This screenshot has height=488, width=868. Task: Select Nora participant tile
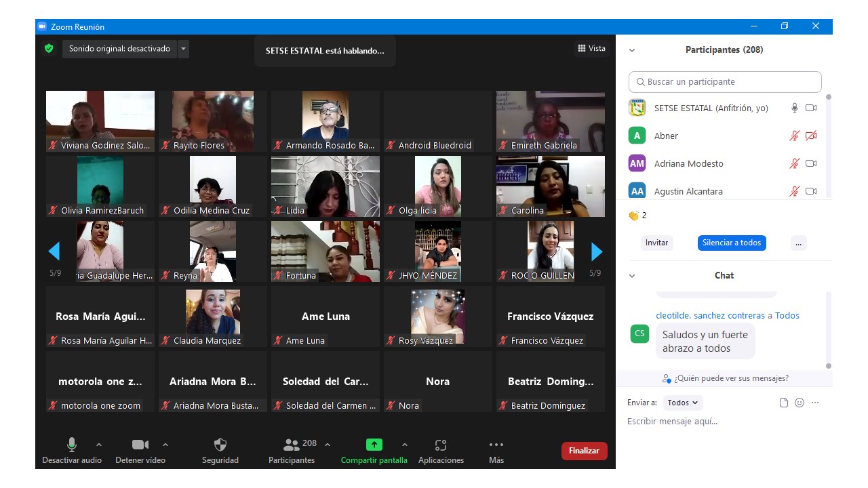pyautogui.click(x=438, y=382)
